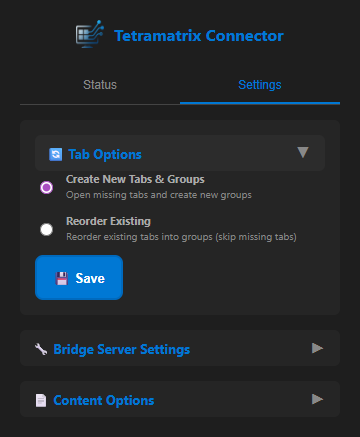Collapse Tab Options with the down triangle
This screenshot has width=360, height=437.
tap(303, 152)
